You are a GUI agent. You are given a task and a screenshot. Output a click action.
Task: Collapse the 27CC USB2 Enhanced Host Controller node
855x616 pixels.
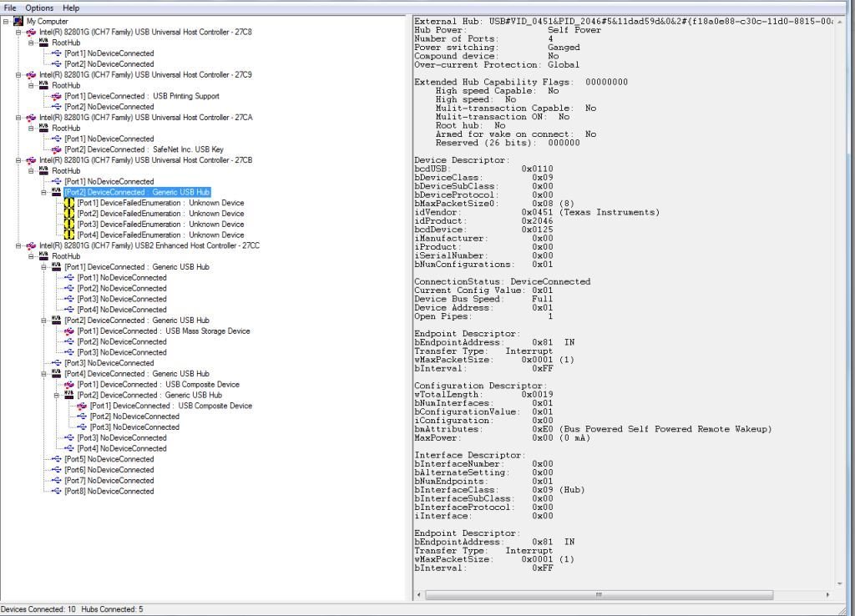(x=18, y=246)
